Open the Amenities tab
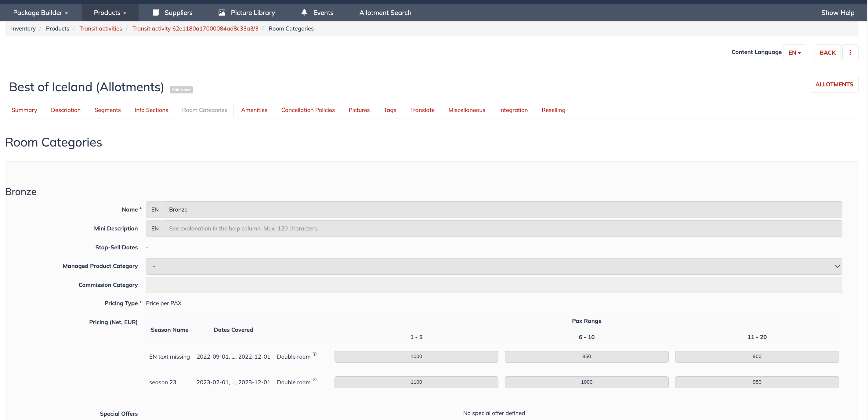The image size is (868, 420). 254,110
